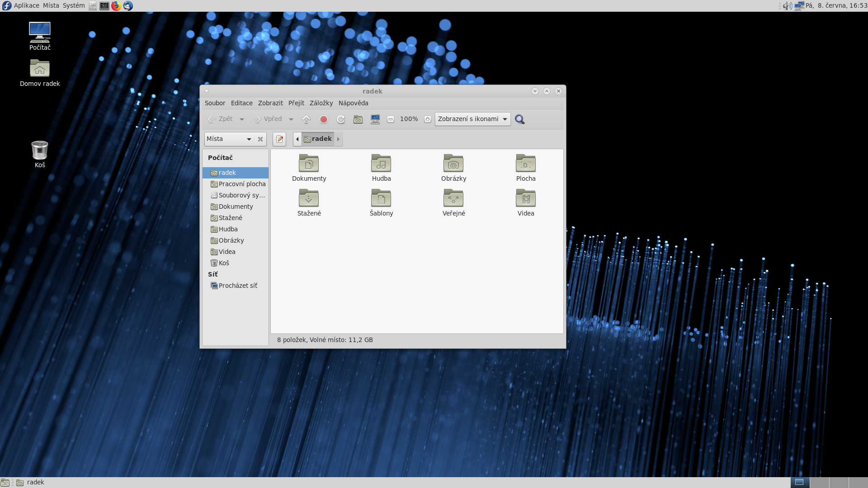The width and height of the screenshot is (868, 488).
Task: Close the Místa side pane
Action: click(x=260, y=139)
